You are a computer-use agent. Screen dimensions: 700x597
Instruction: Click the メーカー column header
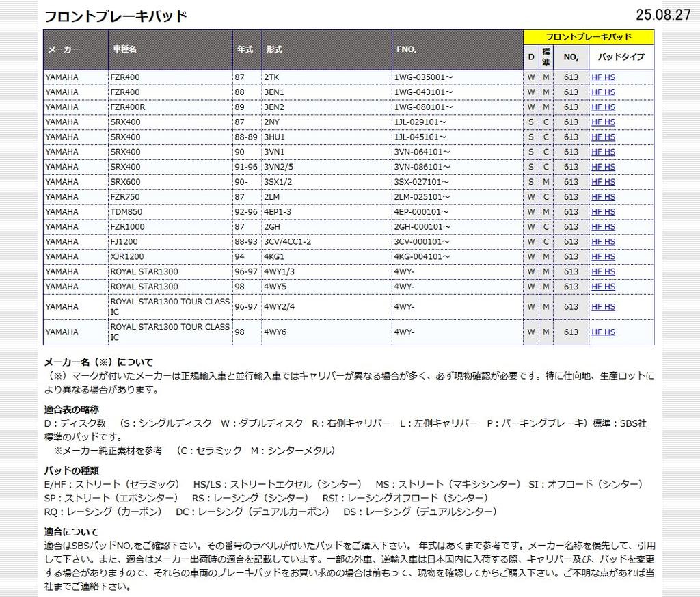[x=63, y=50]
